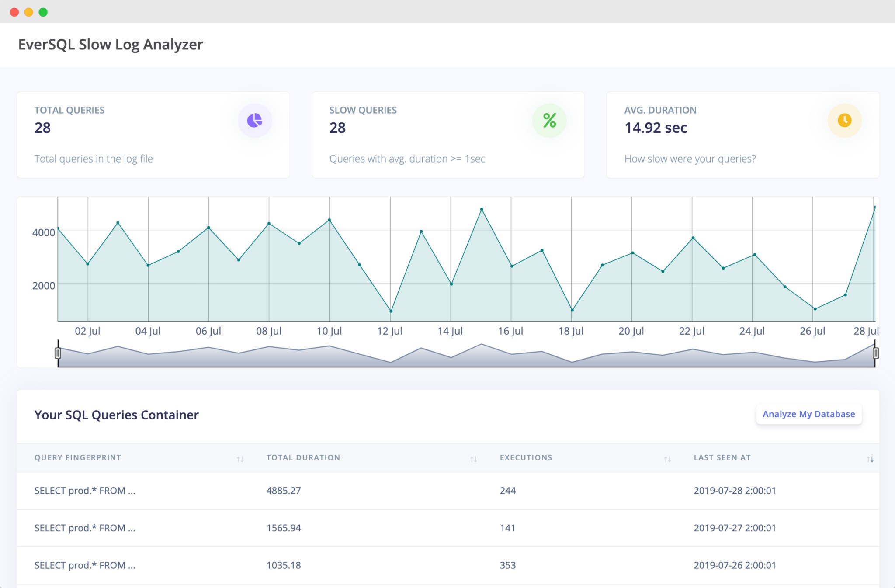Click the pie chart icon on Total Queries card
This screenshot has width=895, height=588.
pos(255,120)
